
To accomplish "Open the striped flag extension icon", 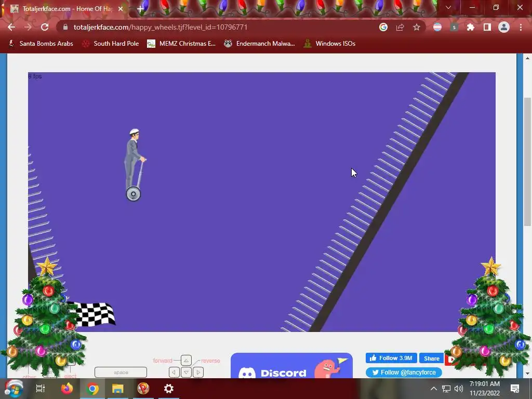I will [x=437, y=27].
